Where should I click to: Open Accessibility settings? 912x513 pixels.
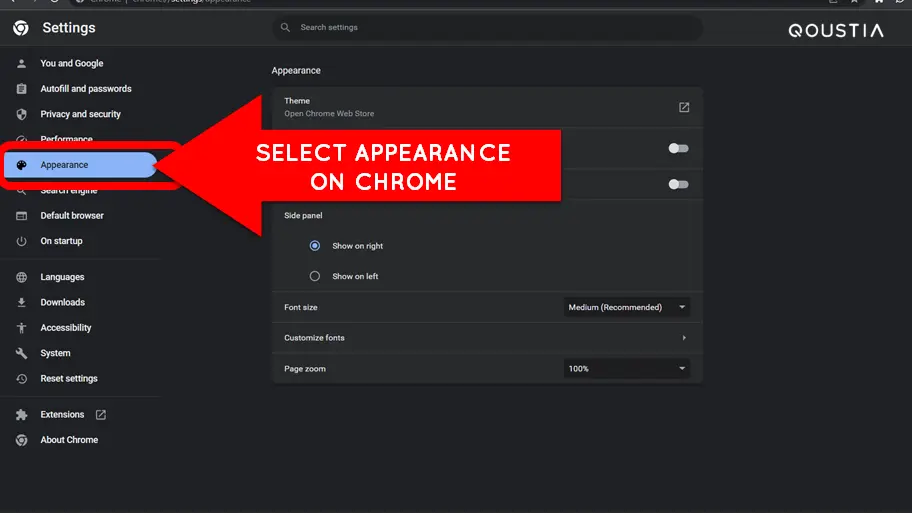66,328
